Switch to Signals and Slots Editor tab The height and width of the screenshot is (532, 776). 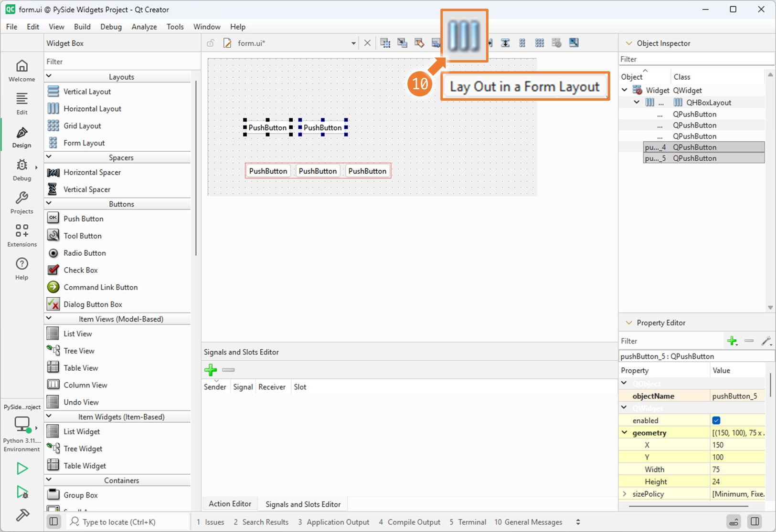point(303,504)
